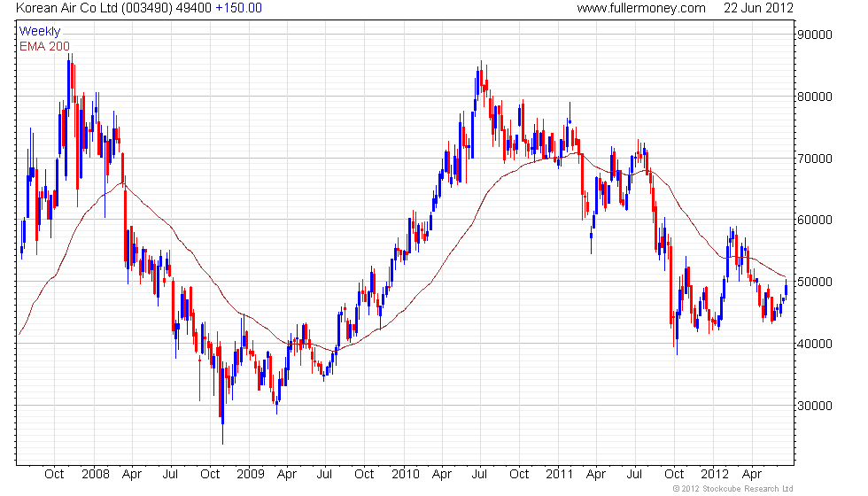Select the 2010 marker on time axis
This screenshot has height=496, width=868.
(x=405, y=474)
